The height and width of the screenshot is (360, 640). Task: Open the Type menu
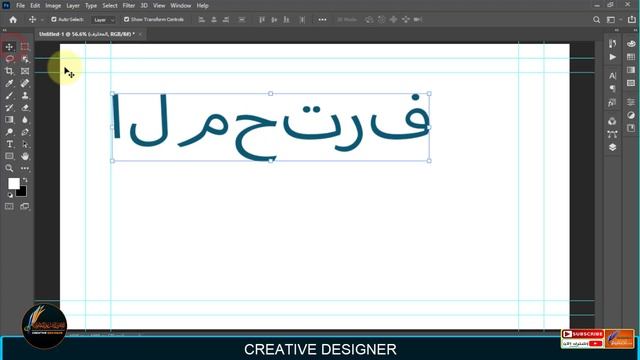91,6
